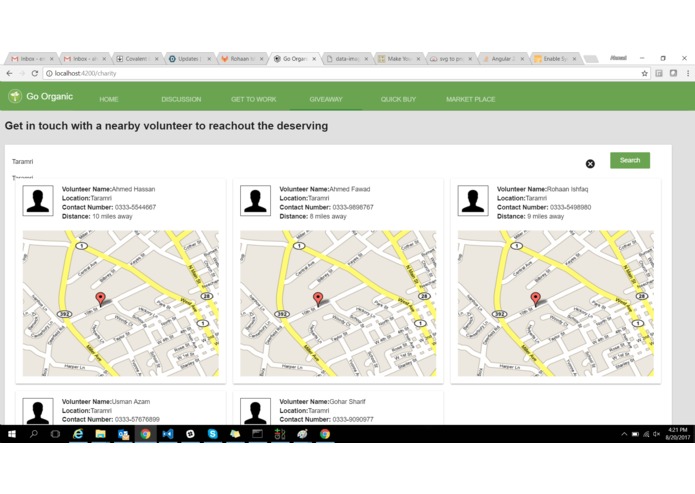This screenshot has height=494, width=695.
Task: Open Visual Studio Code from taskbar
Action: click(168, 434)
